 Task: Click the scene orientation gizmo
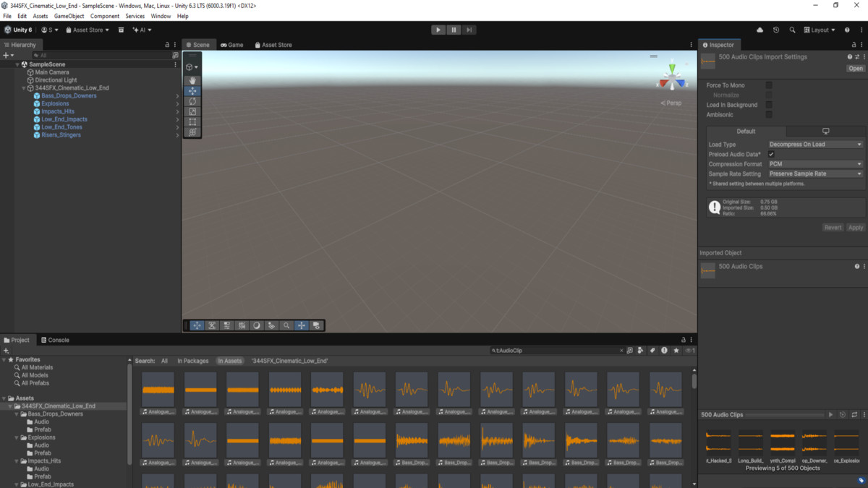click(x=672, y=78)
